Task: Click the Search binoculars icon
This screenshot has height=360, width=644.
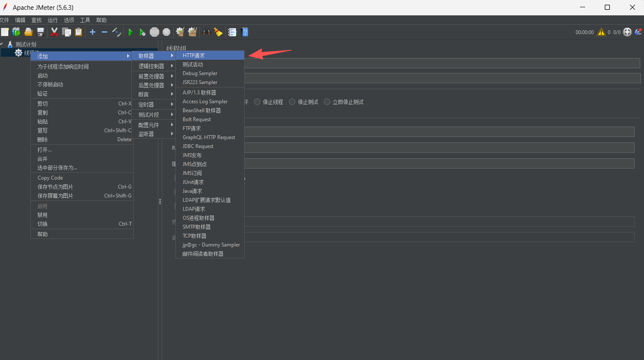Action: (x=207, y=32)
